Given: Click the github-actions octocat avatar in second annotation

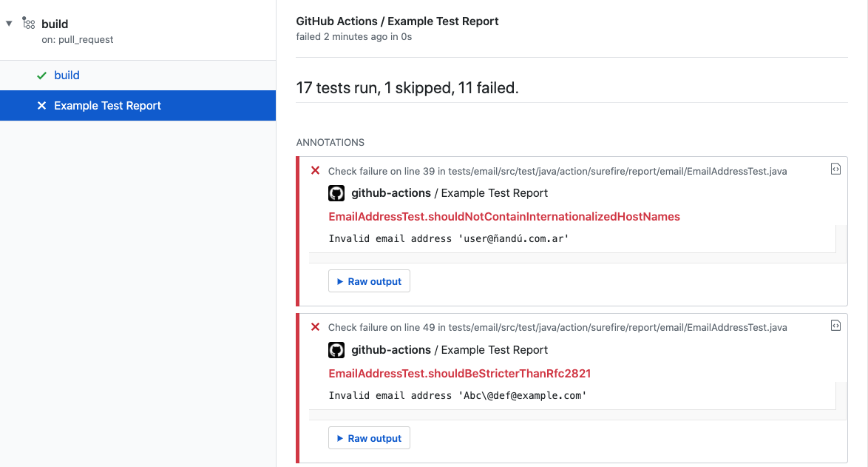Looking at the screenshot, I should 336,350.
